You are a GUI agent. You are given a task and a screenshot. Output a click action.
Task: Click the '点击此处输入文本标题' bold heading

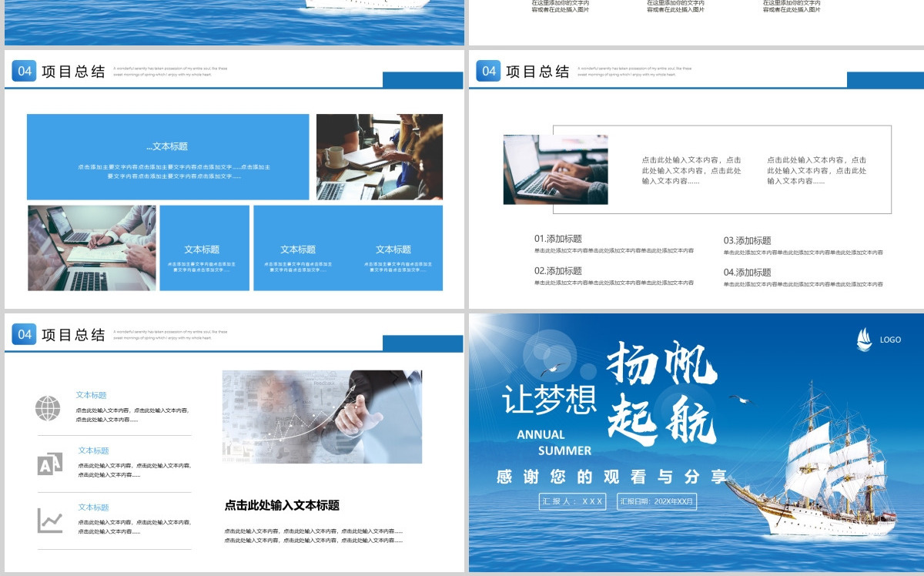[x=282, y=505]
